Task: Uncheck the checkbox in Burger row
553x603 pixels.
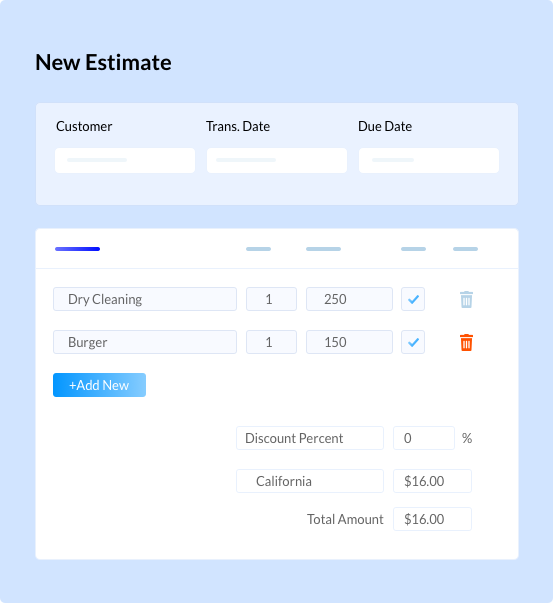Action: pos(413,342)
